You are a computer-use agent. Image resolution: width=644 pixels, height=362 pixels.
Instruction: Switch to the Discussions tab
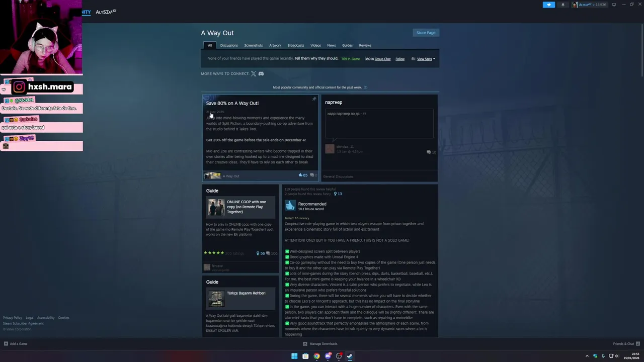(229, 45)
